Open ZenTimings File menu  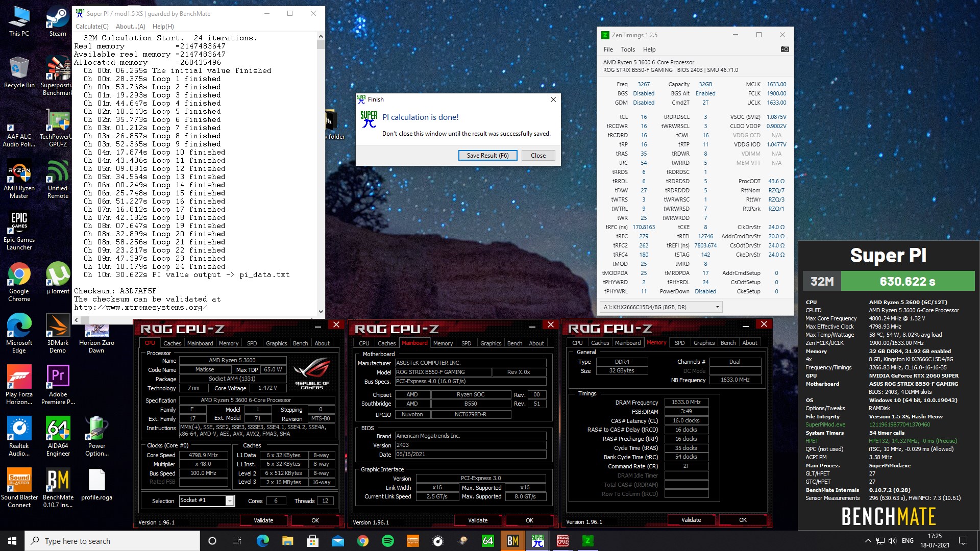click(608, 49)
